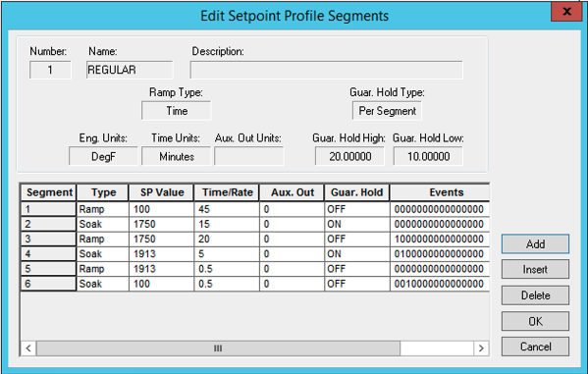Click the Guar. Hold High value 20.00000
Screen dimensions: 588x374
click(349, 156)
